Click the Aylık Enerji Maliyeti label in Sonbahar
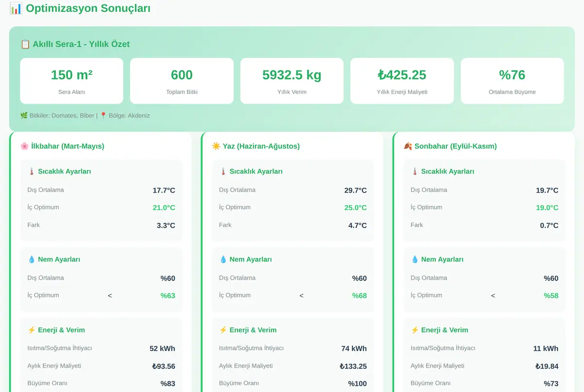 [438, 366]
